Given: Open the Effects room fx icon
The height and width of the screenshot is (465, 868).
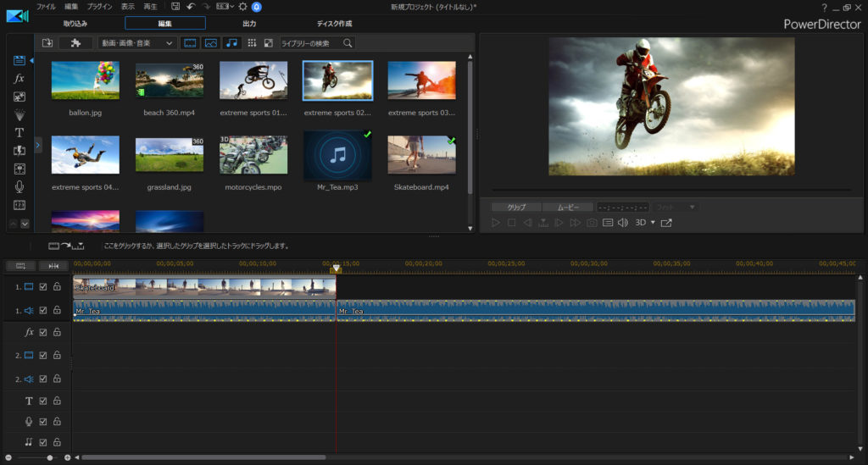Looking at the screenshot, I should click(x=19, y=79).
